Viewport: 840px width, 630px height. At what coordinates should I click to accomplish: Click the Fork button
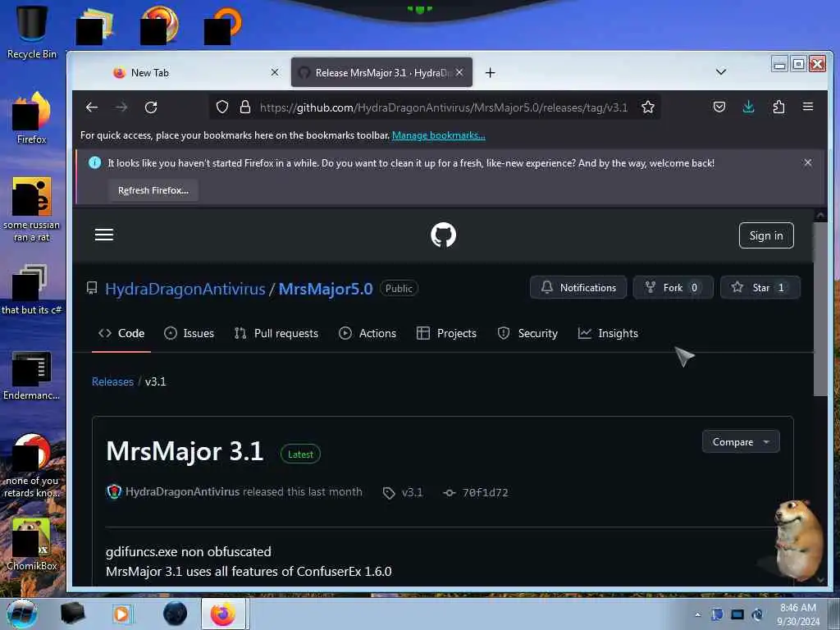click(673, 288)
